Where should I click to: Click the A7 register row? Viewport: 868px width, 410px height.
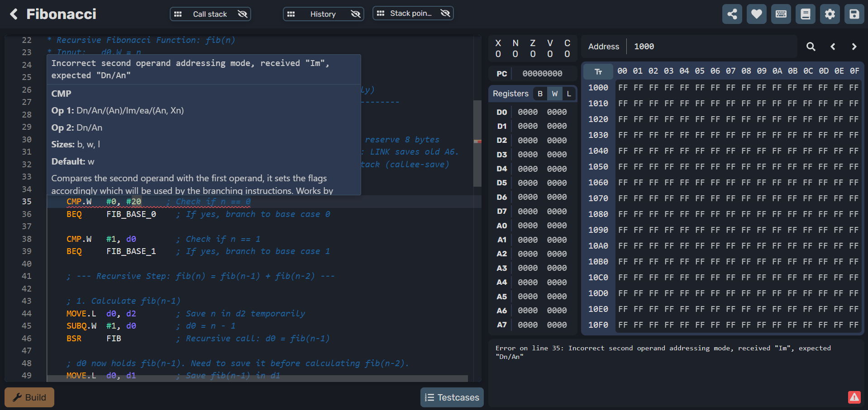click(x=532, y=325)
